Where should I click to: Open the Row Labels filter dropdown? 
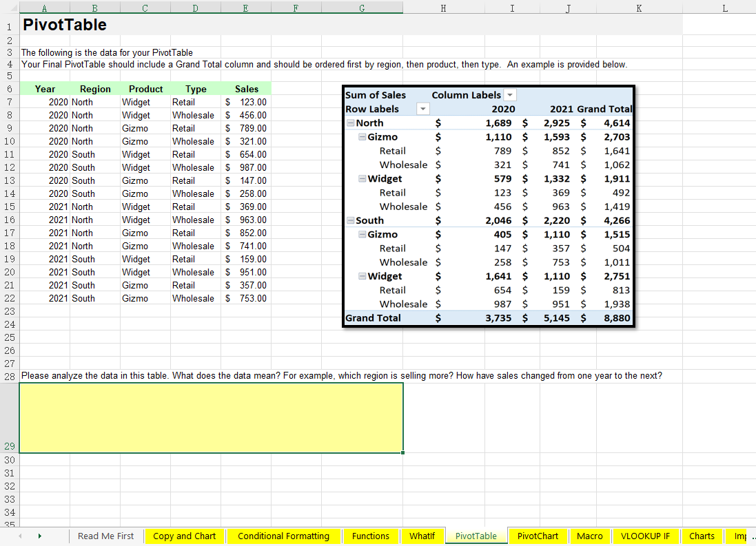click(422, 109)
